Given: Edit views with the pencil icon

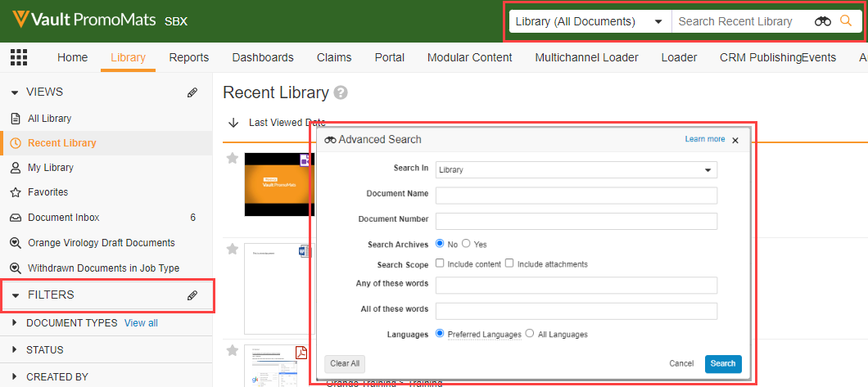Looking at the screenshot, I should click(x=192, y=92).
